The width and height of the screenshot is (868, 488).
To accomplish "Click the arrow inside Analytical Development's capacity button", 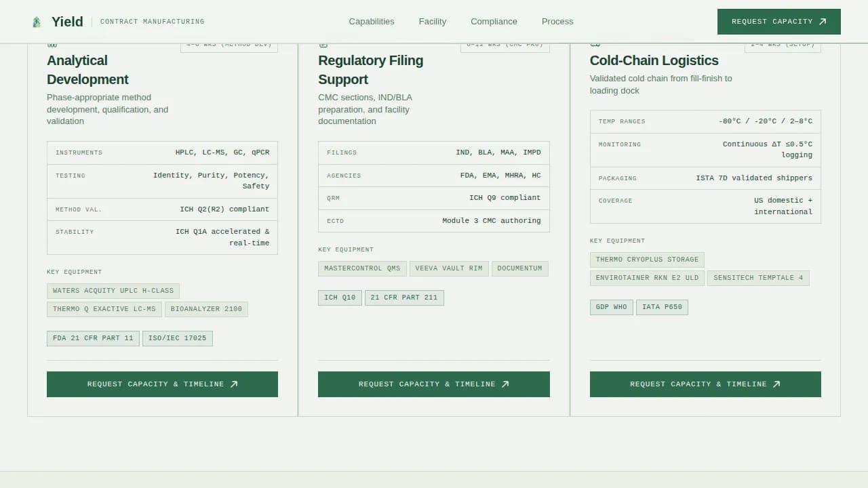I will (x=234, y=384).
